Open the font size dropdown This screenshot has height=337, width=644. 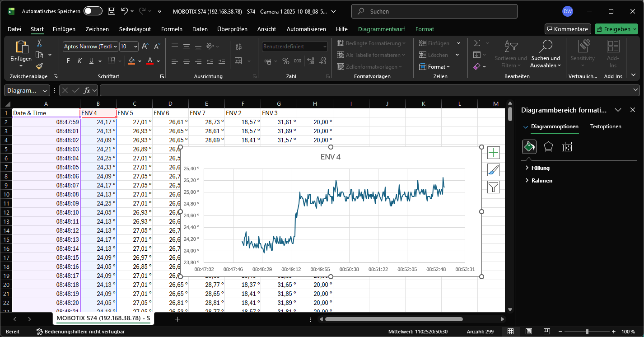[x=135, y=47]
